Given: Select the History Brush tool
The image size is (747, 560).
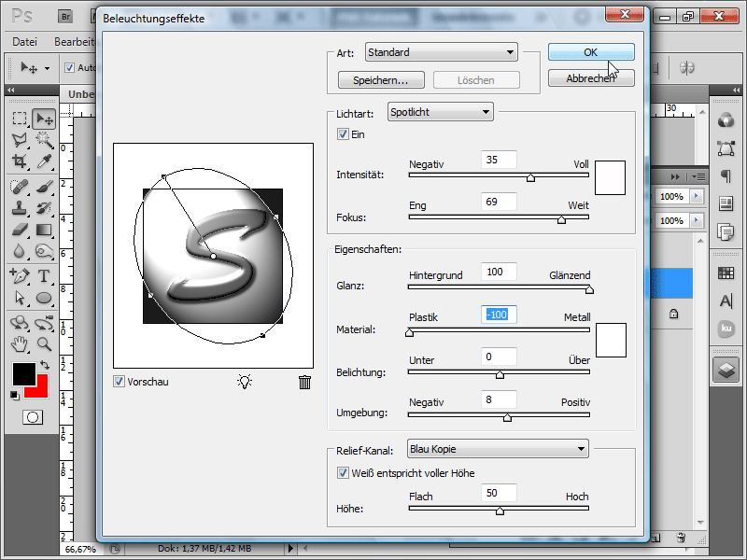Looking at the screenshot, I should click(44, 208).
